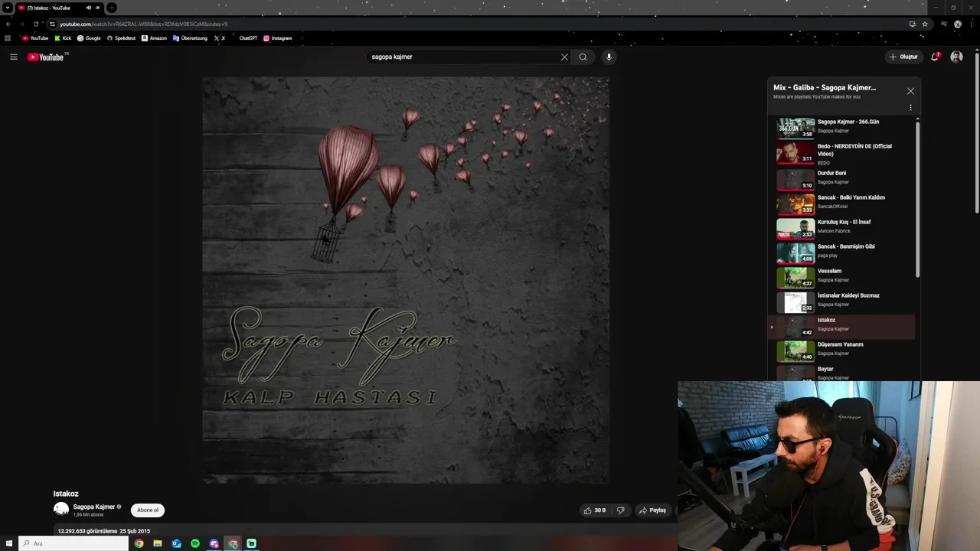Play Sagopa Kajmer - 366.Gün from the playlist
This screenshot has height=551, width=980.
pos(848,122)
